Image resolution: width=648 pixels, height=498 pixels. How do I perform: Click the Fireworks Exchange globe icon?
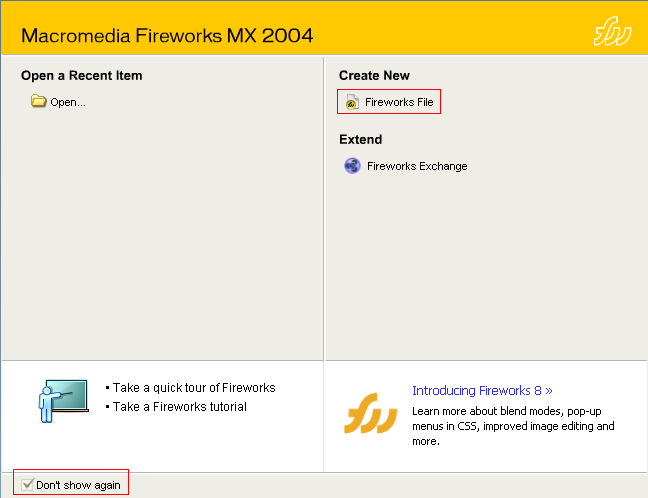coord(352,166)
